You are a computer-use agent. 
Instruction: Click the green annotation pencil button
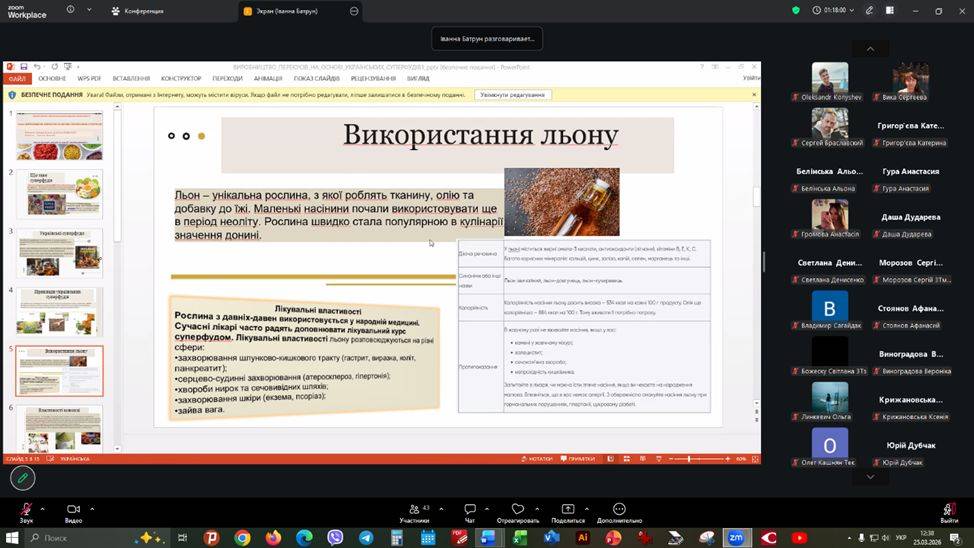(x=22, y=479)
